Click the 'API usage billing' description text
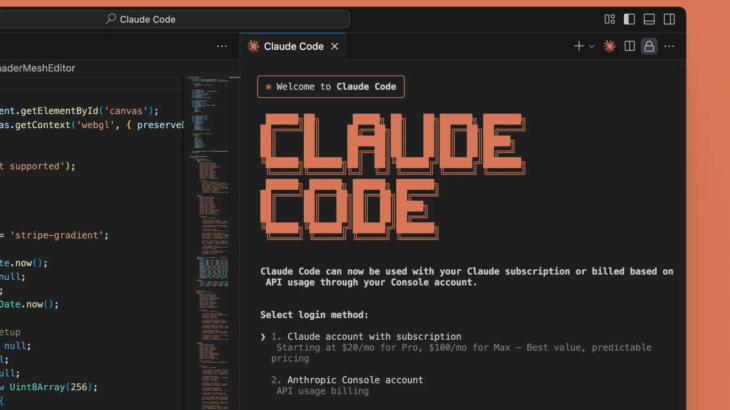The image size is (730, 410). pos(322,391)
